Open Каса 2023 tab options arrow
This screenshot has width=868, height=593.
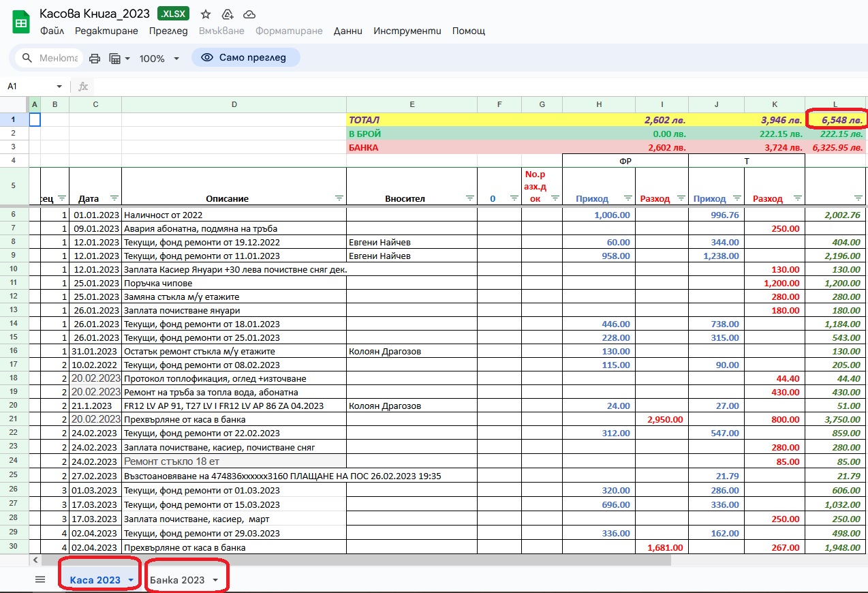[130, 580]
